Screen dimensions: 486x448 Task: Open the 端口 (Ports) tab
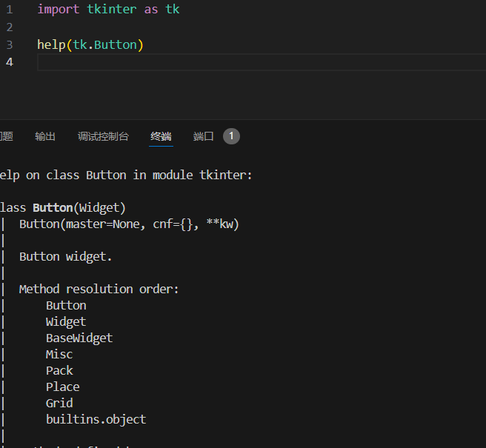tap(204, 136)
